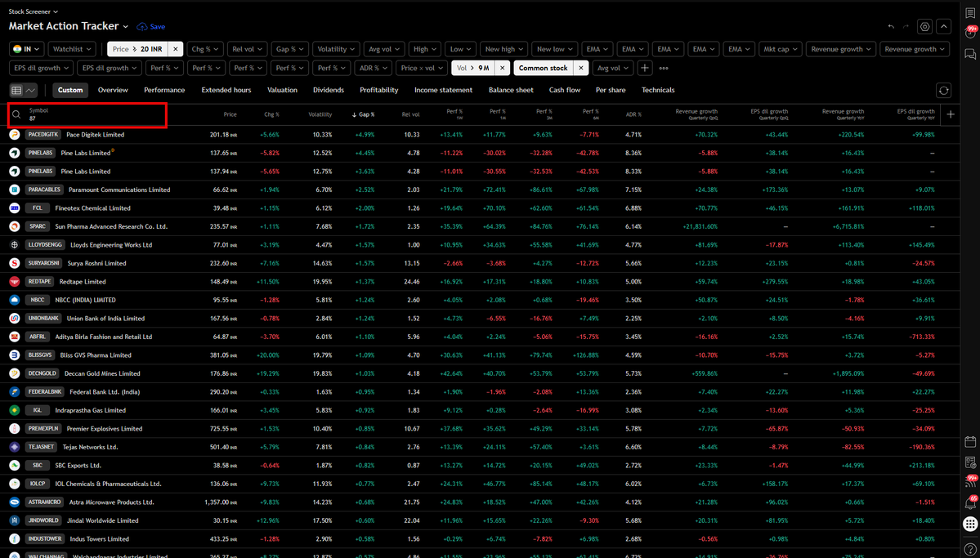This screenshot has height=558, width=980.
Task: Open the New low filter dropdown
Action: 554,49
